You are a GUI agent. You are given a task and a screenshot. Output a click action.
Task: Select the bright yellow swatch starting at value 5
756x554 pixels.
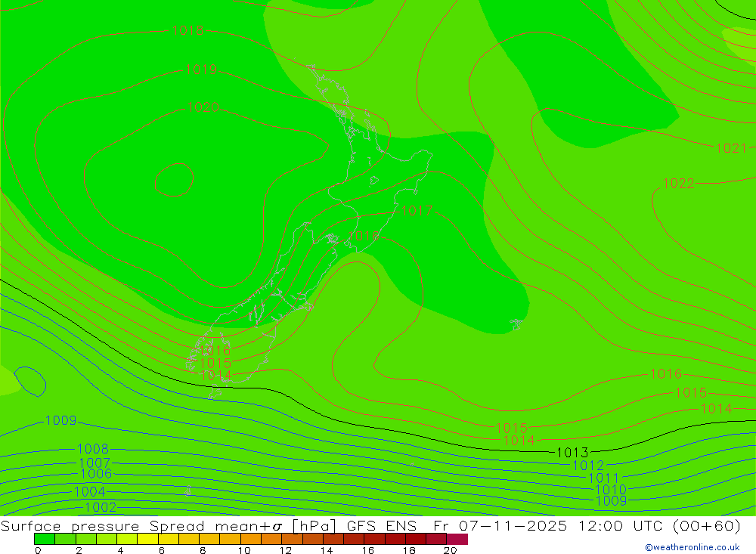[x=147, y=539]
